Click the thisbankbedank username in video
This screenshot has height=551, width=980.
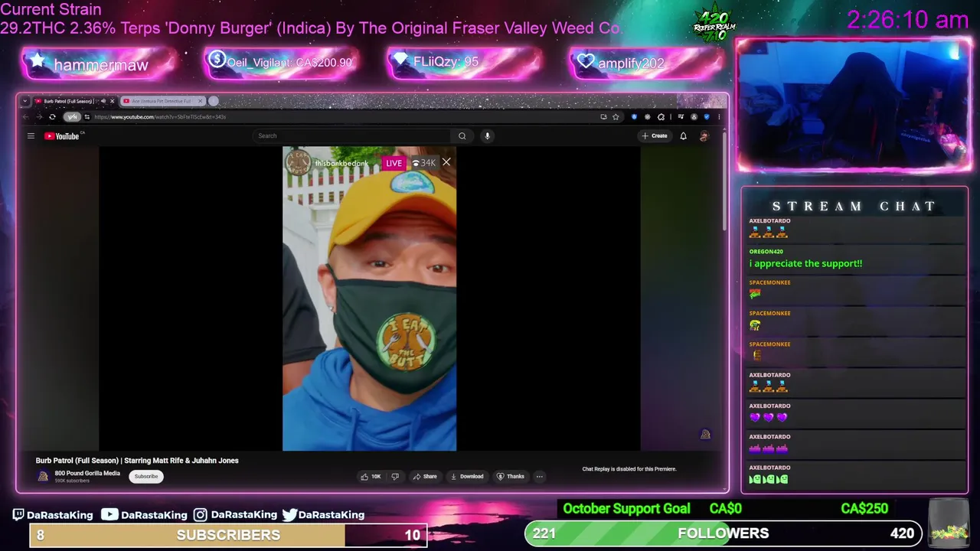pyautogui.click(x=341, y=163)
